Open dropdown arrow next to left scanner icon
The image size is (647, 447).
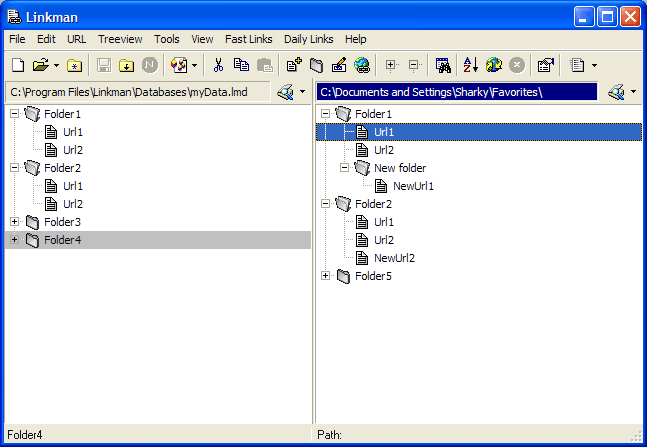point(302,92)
